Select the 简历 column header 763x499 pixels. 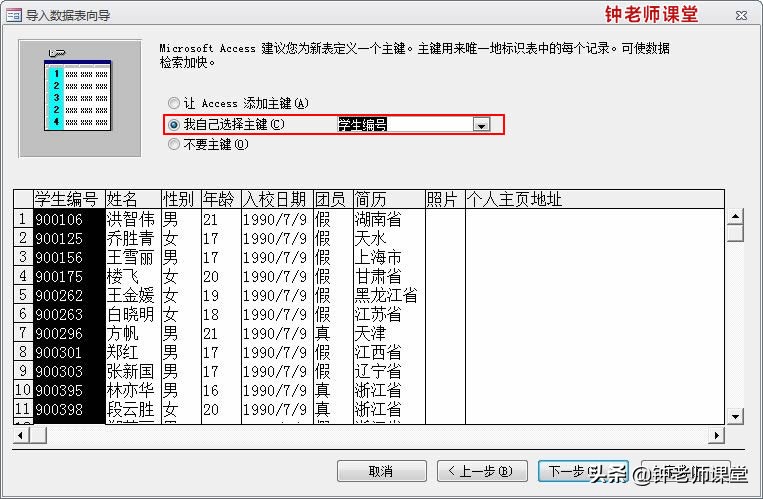(389, 199)
